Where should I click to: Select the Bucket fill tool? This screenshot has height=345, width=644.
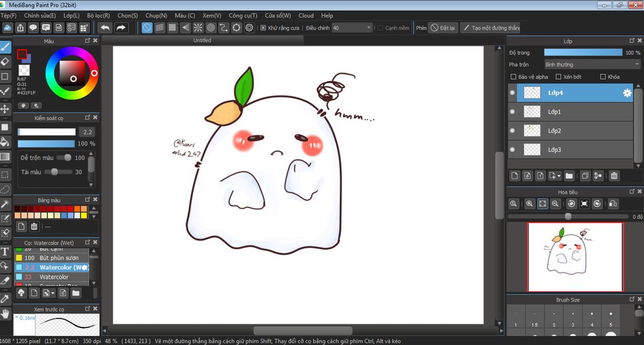coord(5,142)
